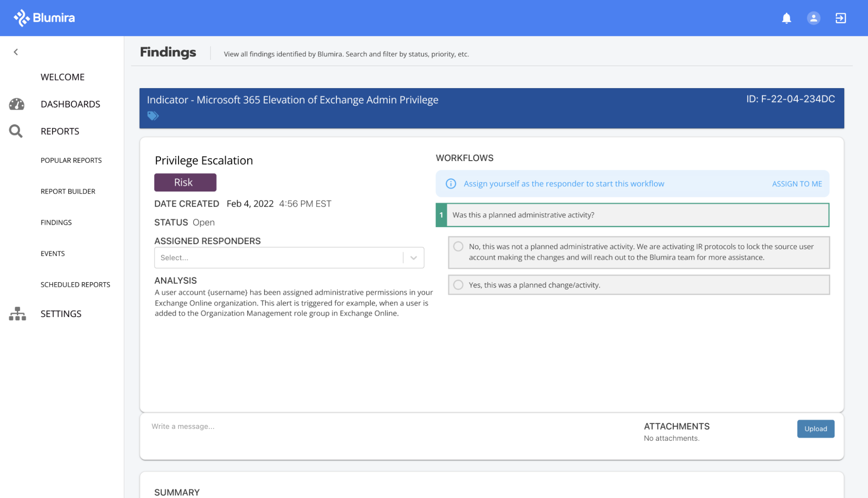This screenshot has height=498, width=868.
Task: Expand the Assigned Responders dropdown arrow
Action: (413, 258)
